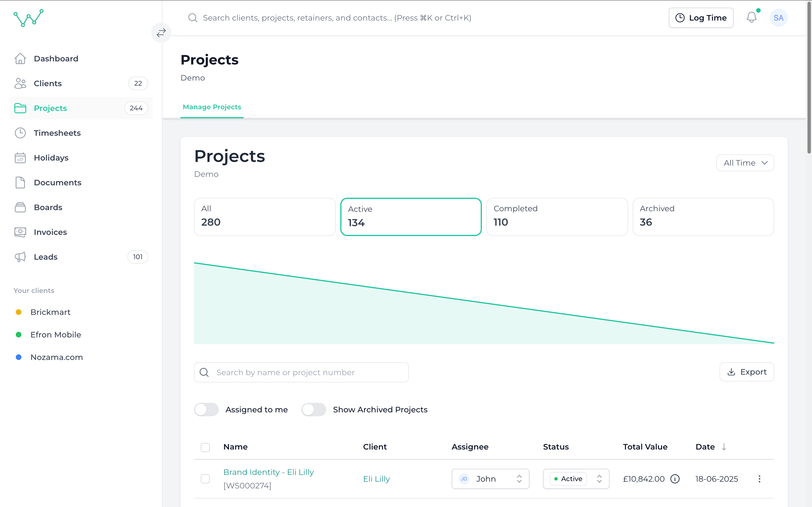
Task: Open the Dashboard from the sidebar
Action: click(x=21, y=58)
